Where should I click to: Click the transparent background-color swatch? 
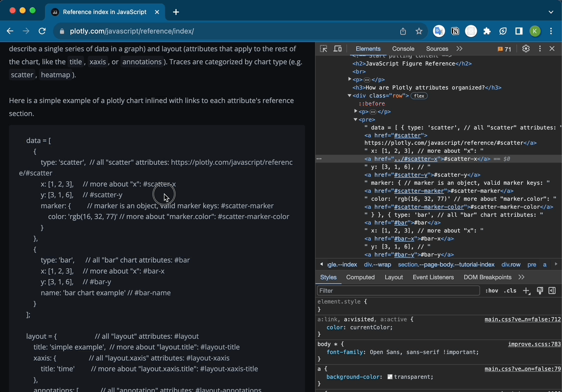point(390,376)
